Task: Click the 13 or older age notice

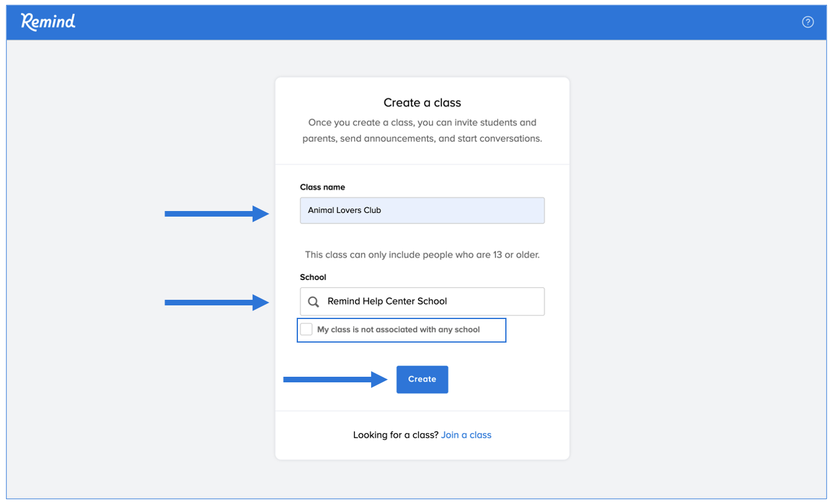Action: tap(422, 254)
